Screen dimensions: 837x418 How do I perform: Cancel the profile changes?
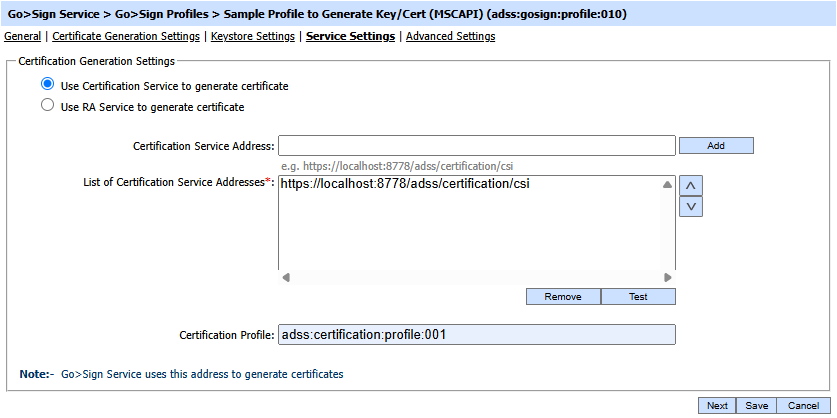(803, 406)
